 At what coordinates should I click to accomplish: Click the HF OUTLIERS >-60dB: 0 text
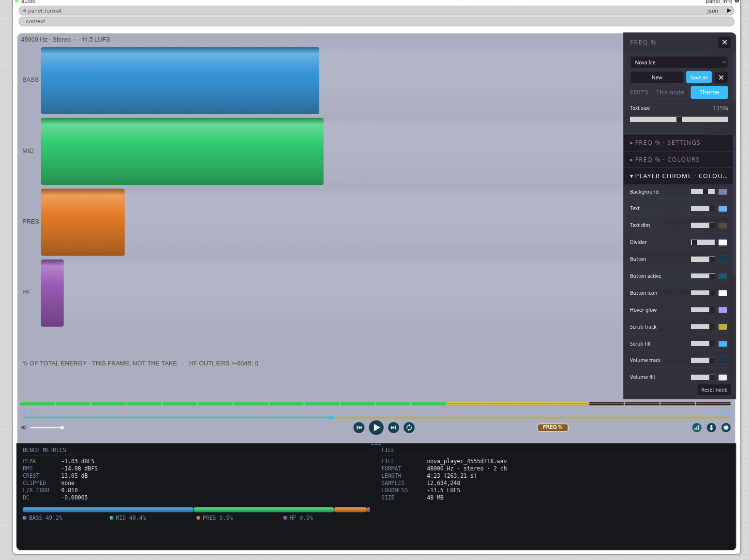pos(224,363)
